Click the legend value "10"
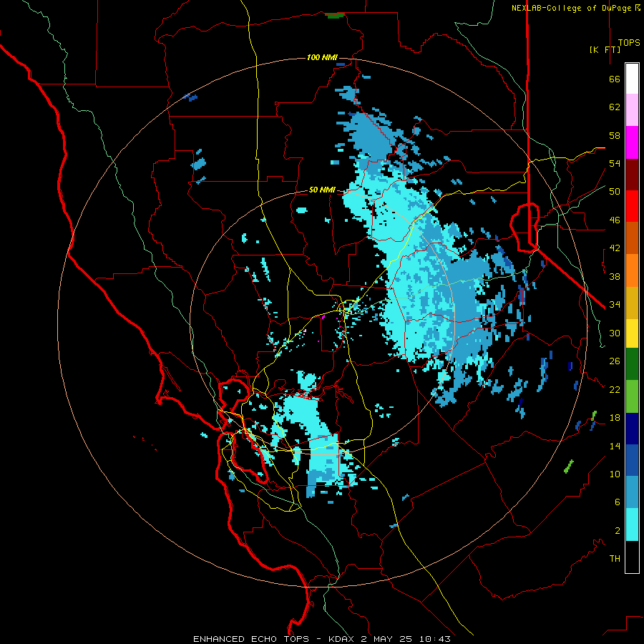The height and width of the screenshot is (644, 644). [x=615, y=474]
